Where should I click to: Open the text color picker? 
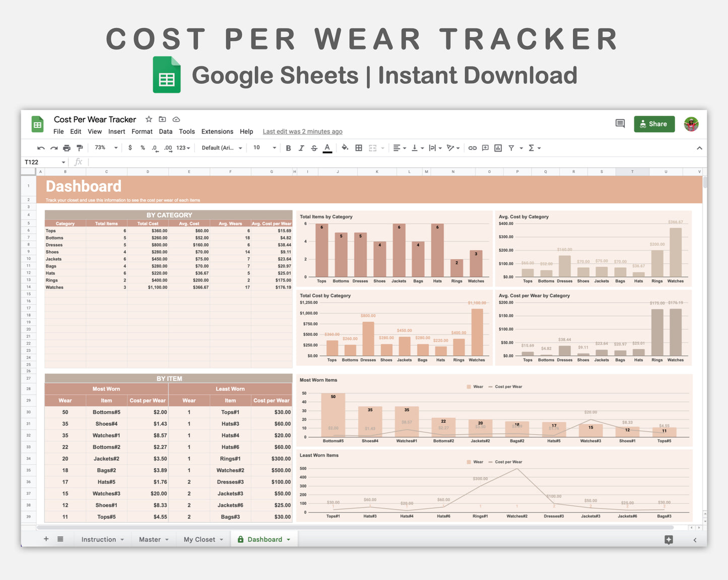pos(327,148)
